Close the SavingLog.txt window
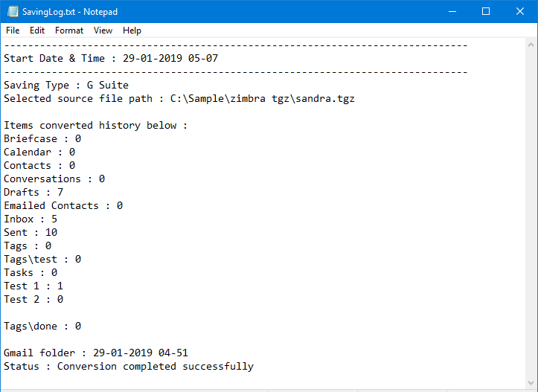Screen dimensions: 538x392 coord(520,11)
